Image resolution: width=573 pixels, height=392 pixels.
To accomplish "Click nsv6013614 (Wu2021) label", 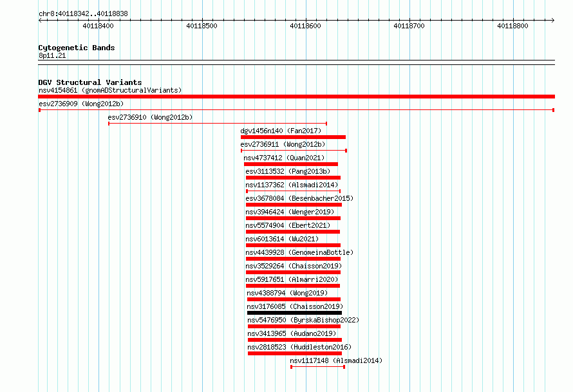I will click(282, 239).
